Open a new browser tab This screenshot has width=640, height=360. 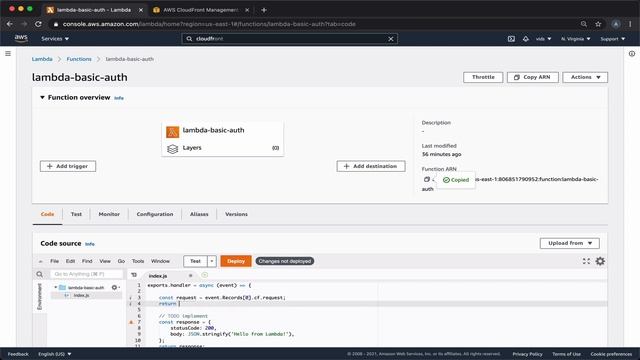tap(264, 10)
